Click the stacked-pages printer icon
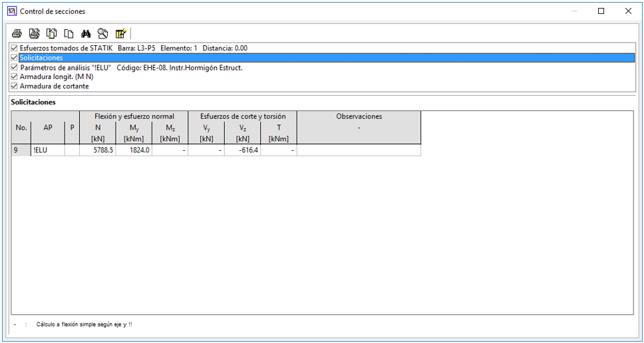Screen dimensions: 644x343 tap(34, 33)
